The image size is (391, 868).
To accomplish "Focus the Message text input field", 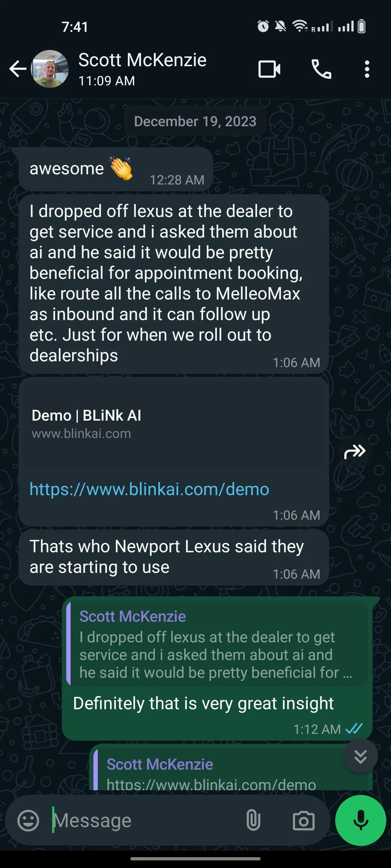I will [145, 820].
